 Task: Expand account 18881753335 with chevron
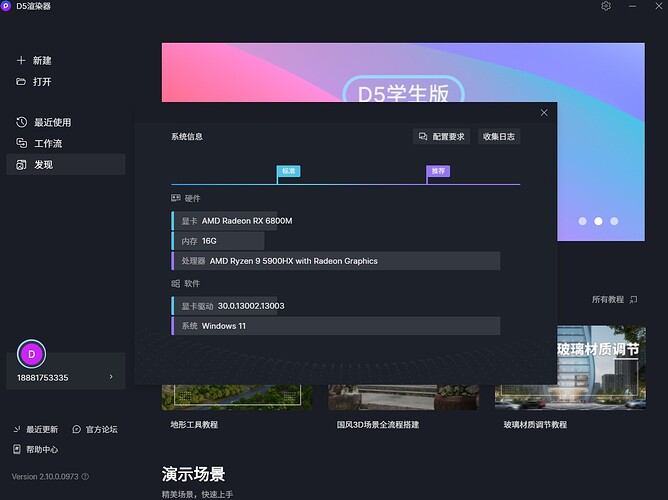point(111,376)
